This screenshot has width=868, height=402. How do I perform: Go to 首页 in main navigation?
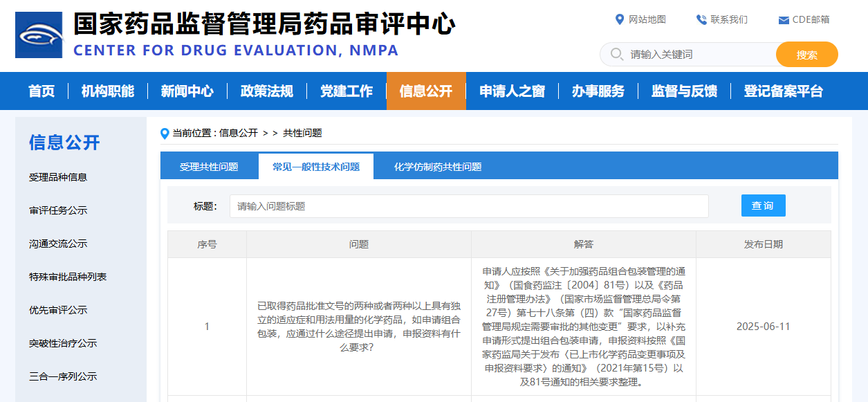tap(41, 91)
